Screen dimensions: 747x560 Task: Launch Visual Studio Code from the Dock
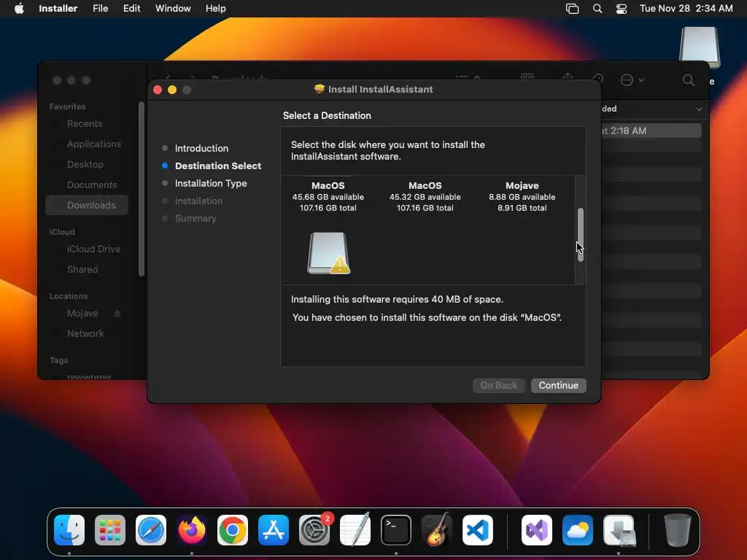pos(478,530)
